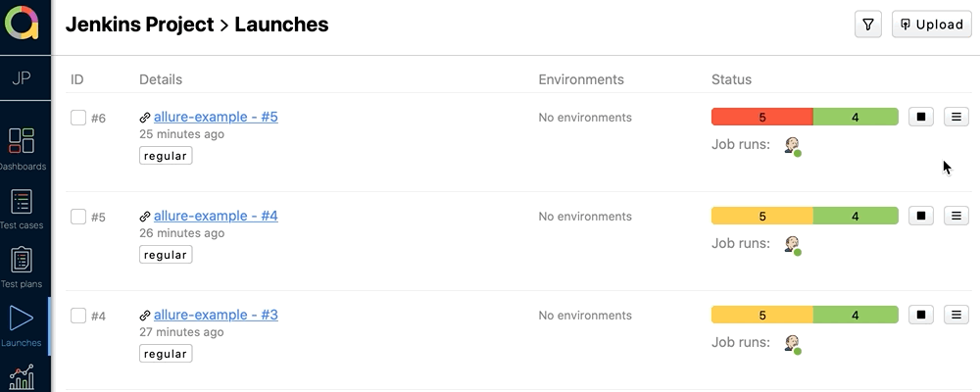Go to Test cases in sidebar

pos(22,208)
